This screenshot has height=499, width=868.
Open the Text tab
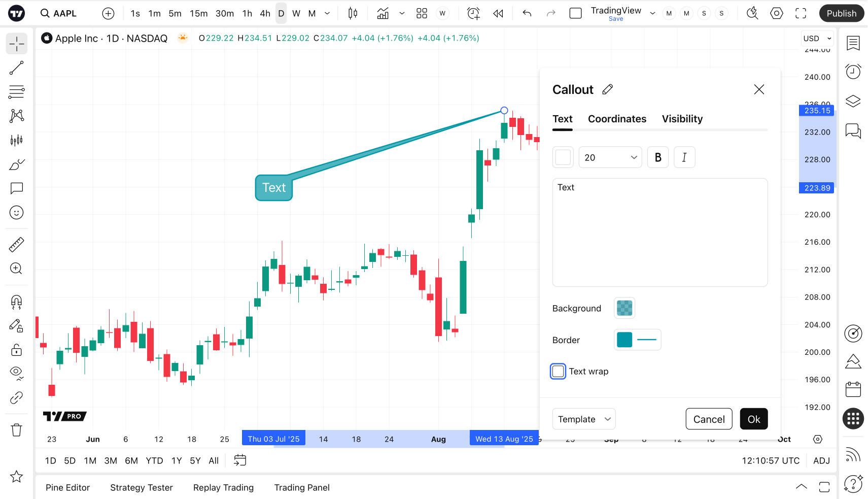(563, 119)
